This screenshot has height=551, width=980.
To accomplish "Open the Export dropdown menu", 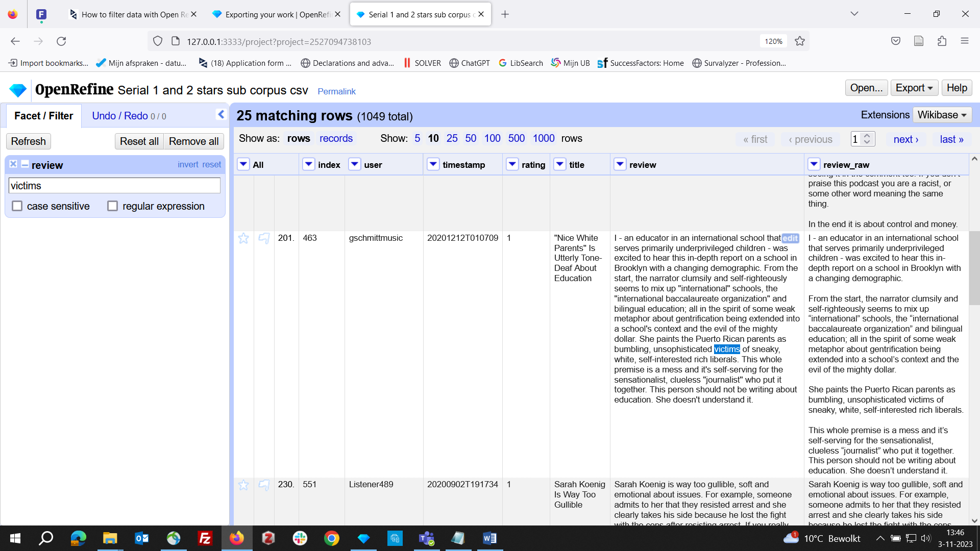I will coord(914,88).
